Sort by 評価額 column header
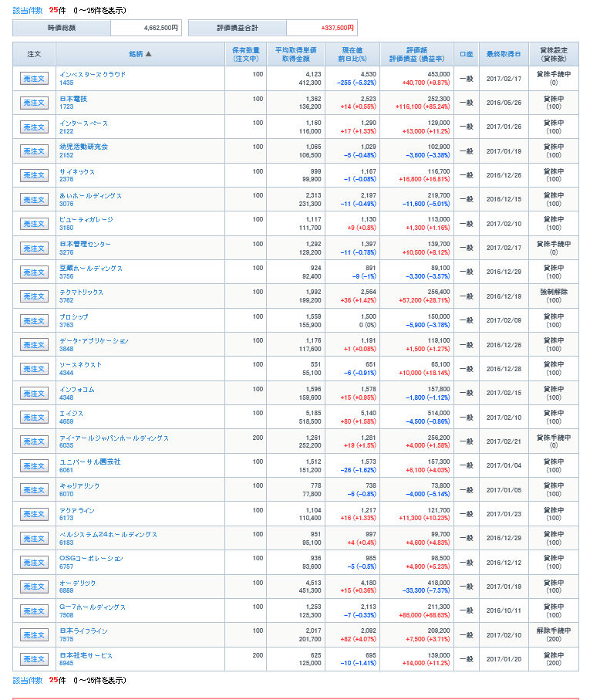This screenshot has width=600, height=700. 416,50
